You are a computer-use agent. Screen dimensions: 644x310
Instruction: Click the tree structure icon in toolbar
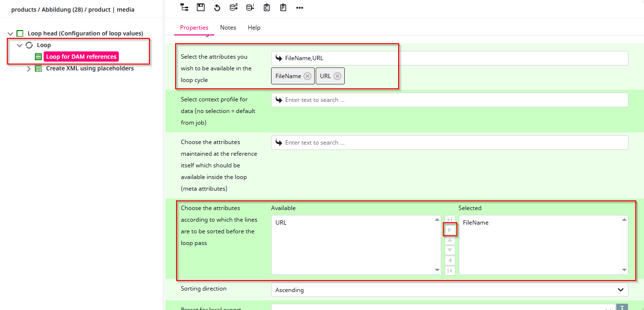(x=184, y=7)
